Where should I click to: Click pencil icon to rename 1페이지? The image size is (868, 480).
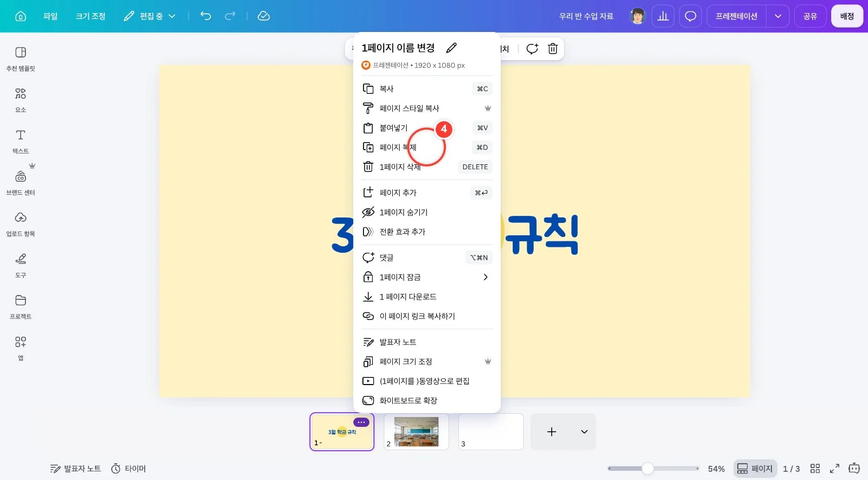click(451, 48)
